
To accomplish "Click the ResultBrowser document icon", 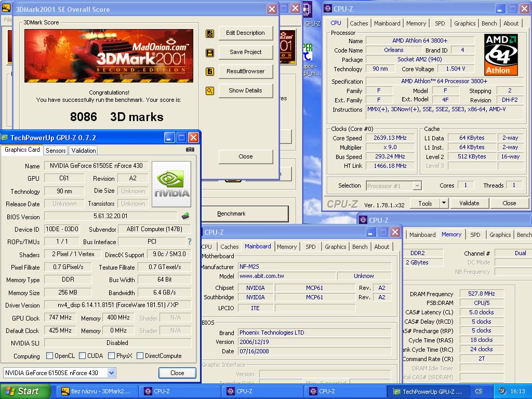I will (210, 72).
